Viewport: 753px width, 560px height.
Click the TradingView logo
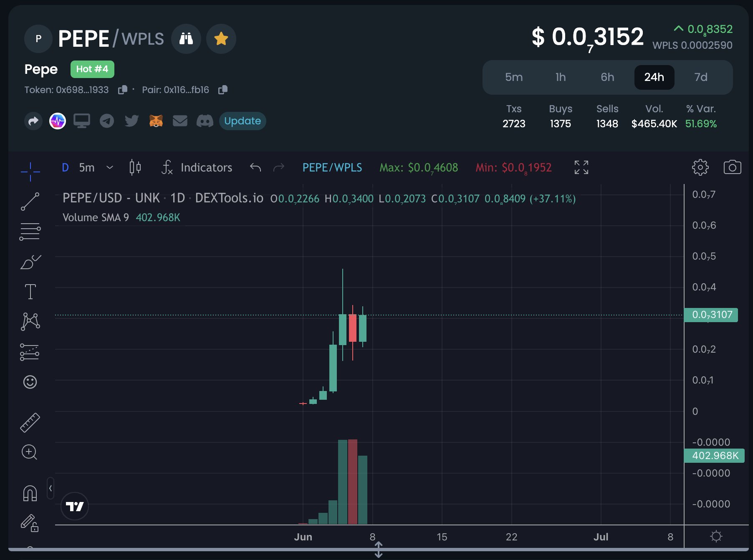pos(75,506)
